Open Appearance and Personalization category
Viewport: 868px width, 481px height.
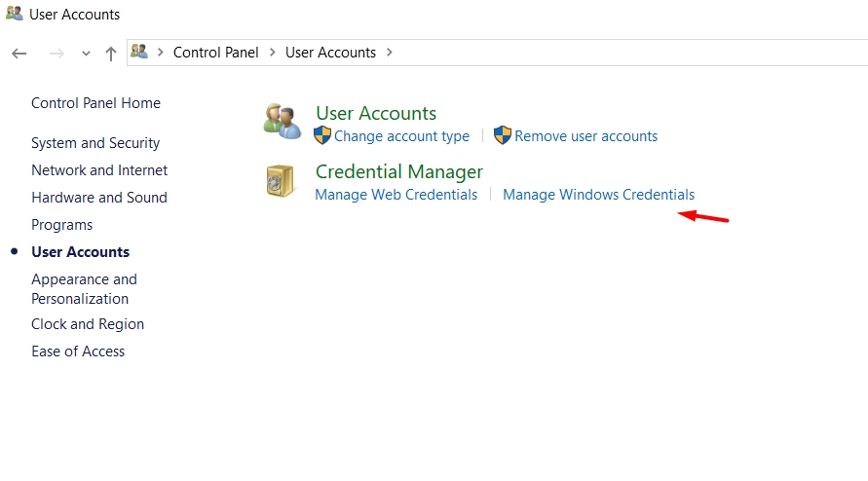click(x=84, y=289)
